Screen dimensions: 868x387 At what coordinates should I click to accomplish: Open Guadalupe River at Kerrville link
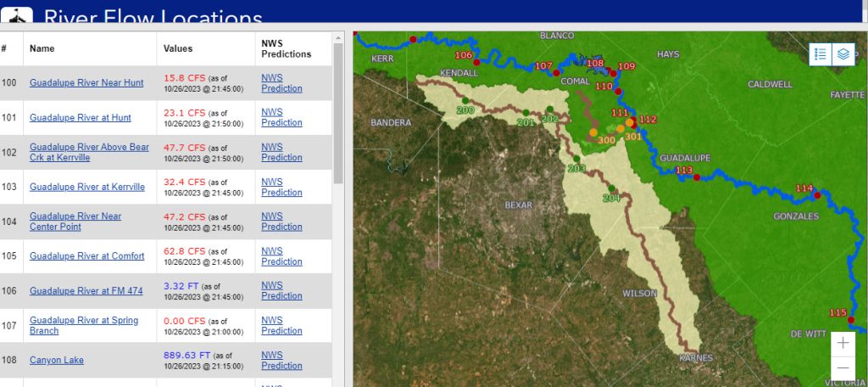[x=87, y=187]
